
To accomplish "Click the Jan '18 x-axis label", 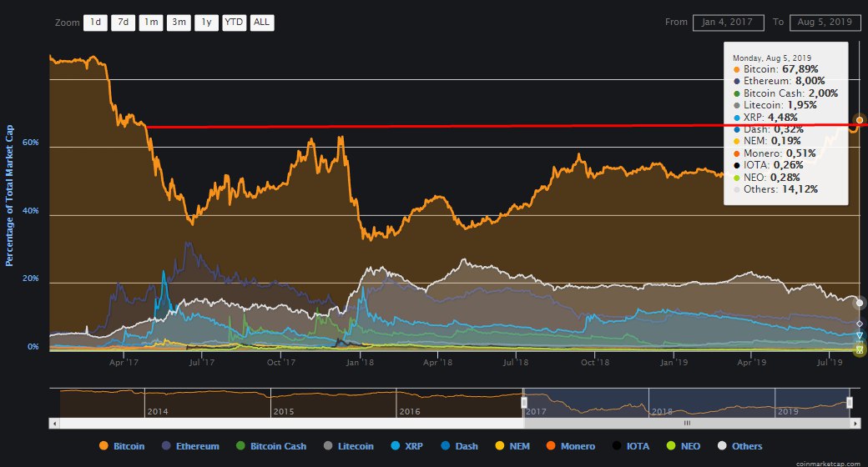I will [360, 363].
